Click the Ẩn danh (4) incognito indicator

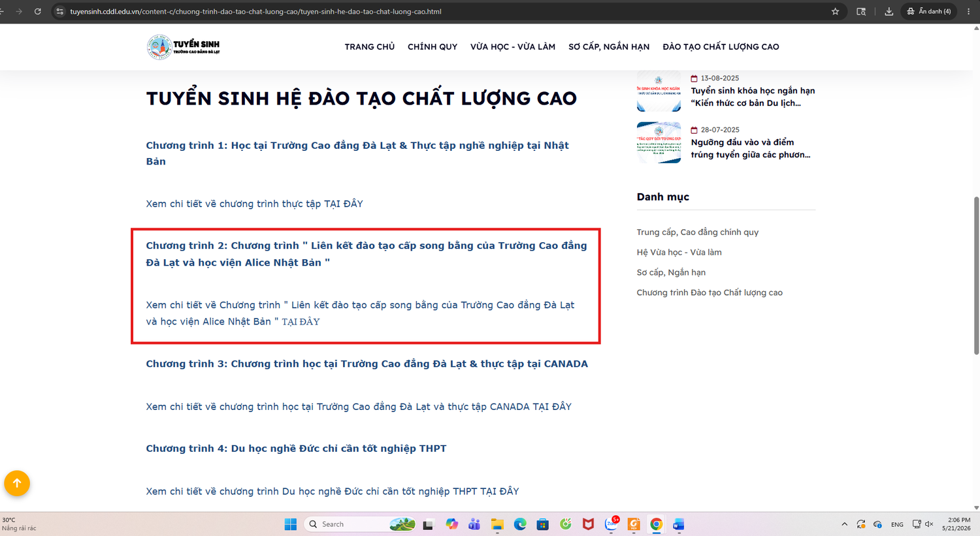pyautogui.click(x=928, y=11)
